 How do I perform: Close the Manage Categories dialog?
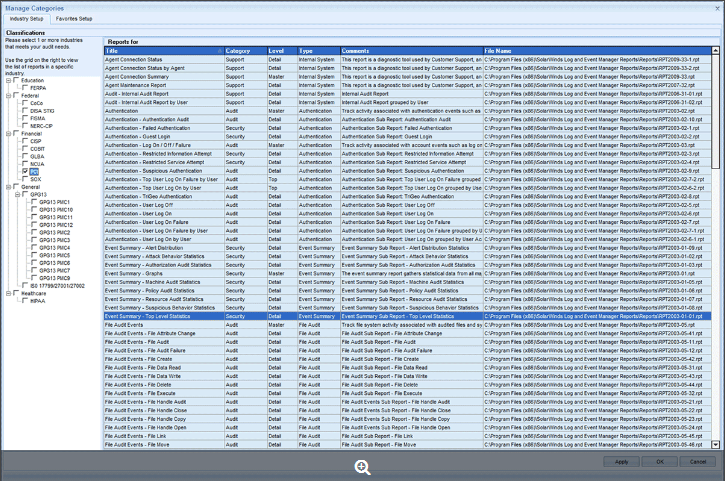pos(717,8)
